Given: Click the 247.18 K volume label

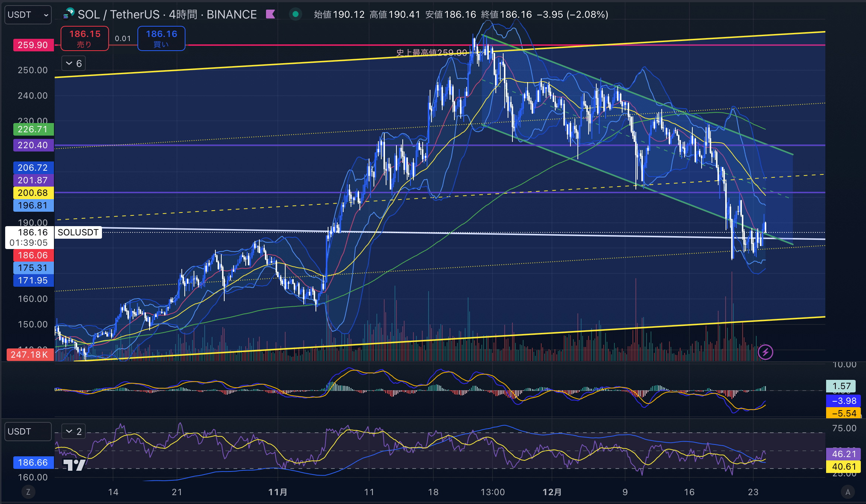Looking at the screenshot, I should coord(30,355).
